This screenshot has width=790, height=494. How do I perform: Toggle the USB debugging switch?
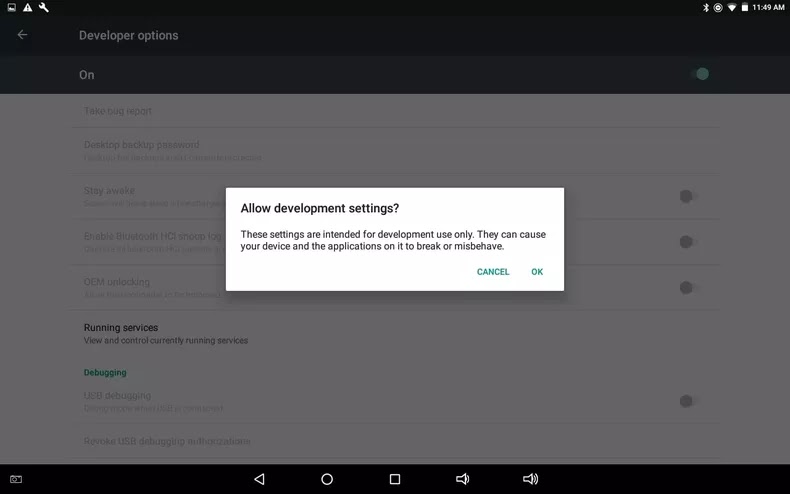(x=687, y=401)
